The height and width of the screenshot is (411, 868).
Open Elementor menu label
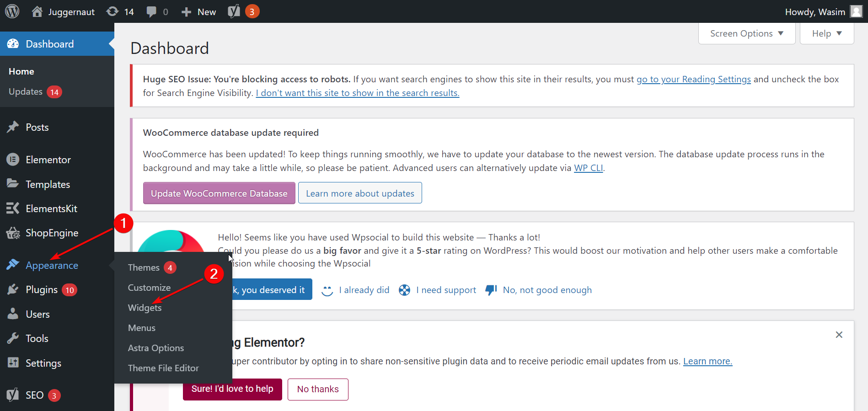click(x=48, y=160)
